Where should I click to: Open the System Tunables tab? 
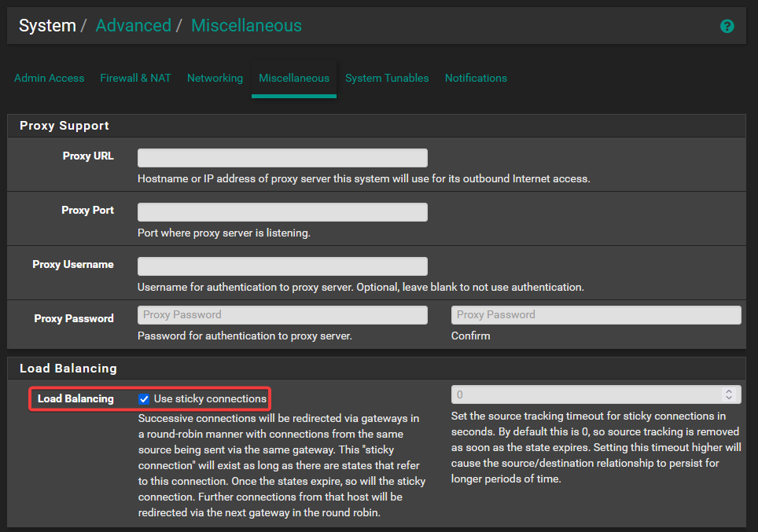click(x=387, y=78)
